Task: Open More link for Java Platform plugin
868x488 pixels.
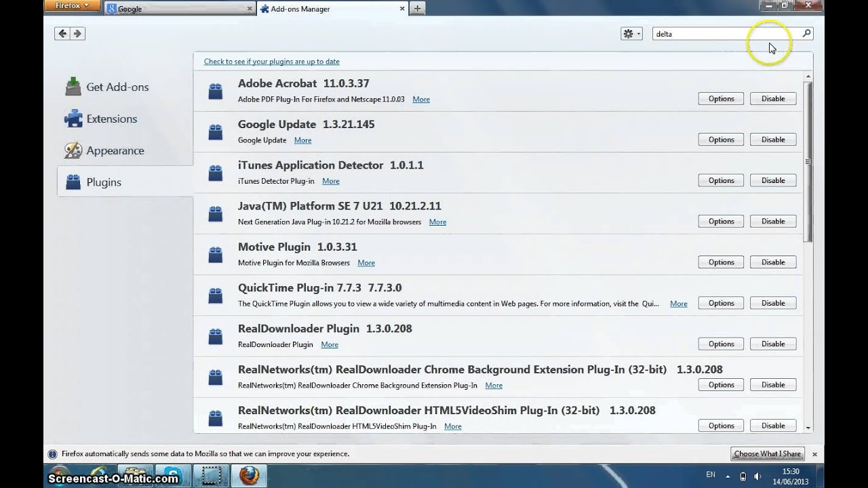Action: coord(437,222)
